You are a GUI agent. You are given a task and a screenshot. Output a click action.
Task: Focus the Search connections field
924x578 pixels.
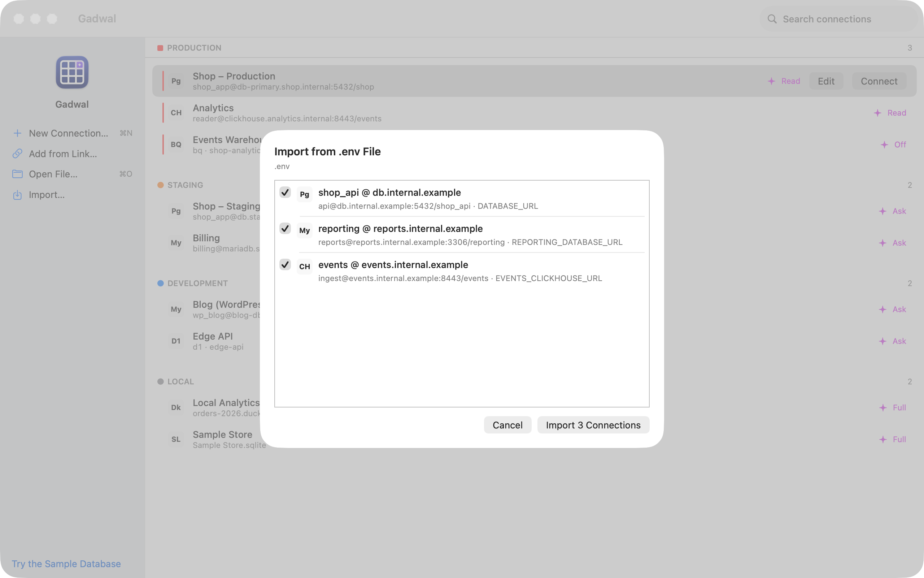point(838,19)
